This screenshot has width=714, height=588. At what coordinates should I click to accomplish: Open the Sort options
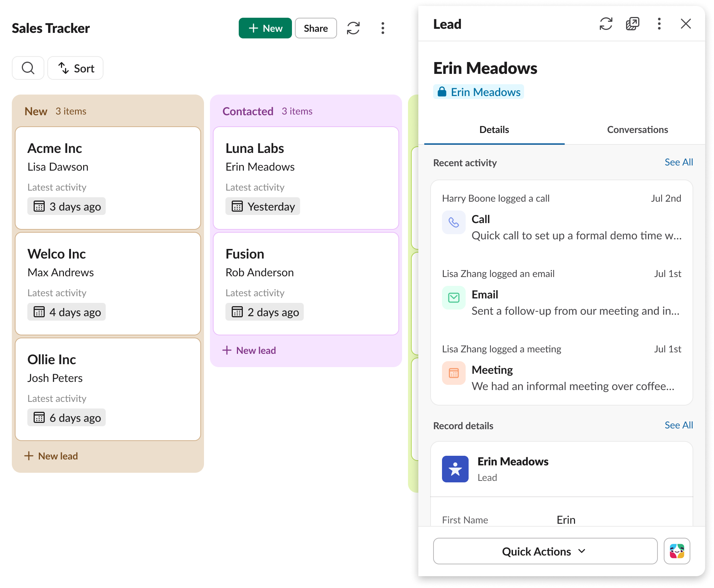point(76,68)
